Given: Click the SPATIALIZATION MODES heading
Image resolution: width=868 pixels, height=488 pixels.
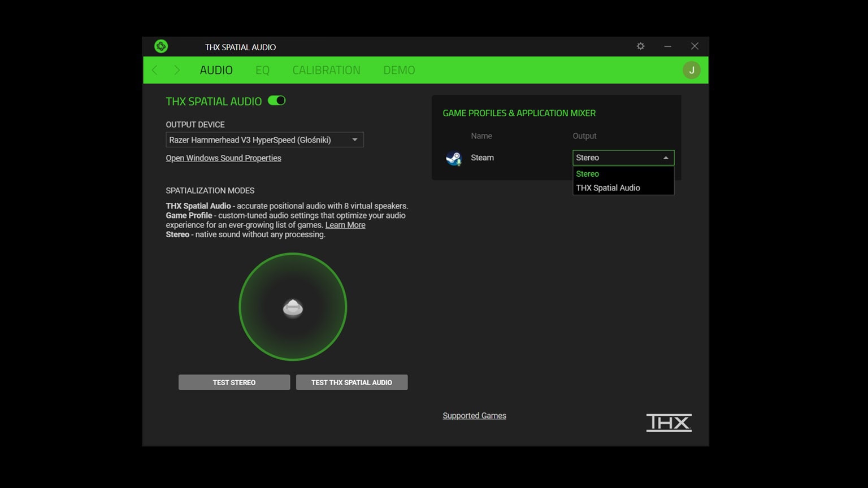Looking at the screenshot, I should pyautogui.click(x=210, y=190).
